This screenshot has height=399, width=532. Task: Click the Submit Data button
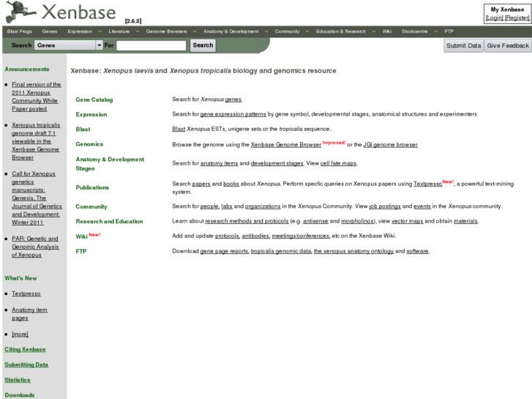463,45
